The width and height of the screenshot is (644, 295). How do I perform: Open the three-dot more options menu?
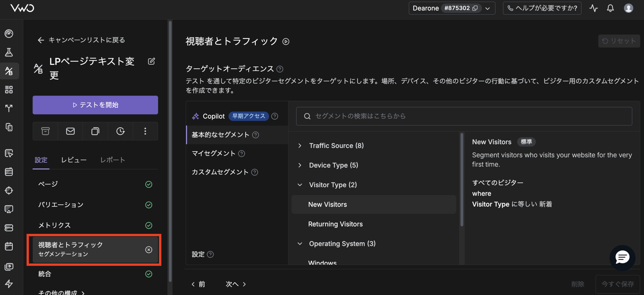click(x=145, y=131)
